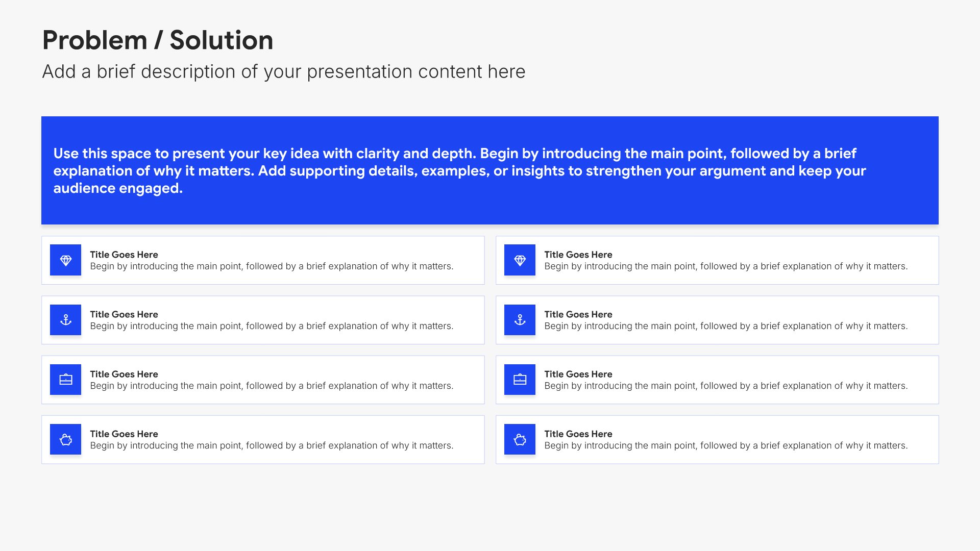Image resolution: width=980 pixels, height=551 pixels.
Task: Select 'Title Goes Here' beside left anchor icon
Action: point(124,314)
